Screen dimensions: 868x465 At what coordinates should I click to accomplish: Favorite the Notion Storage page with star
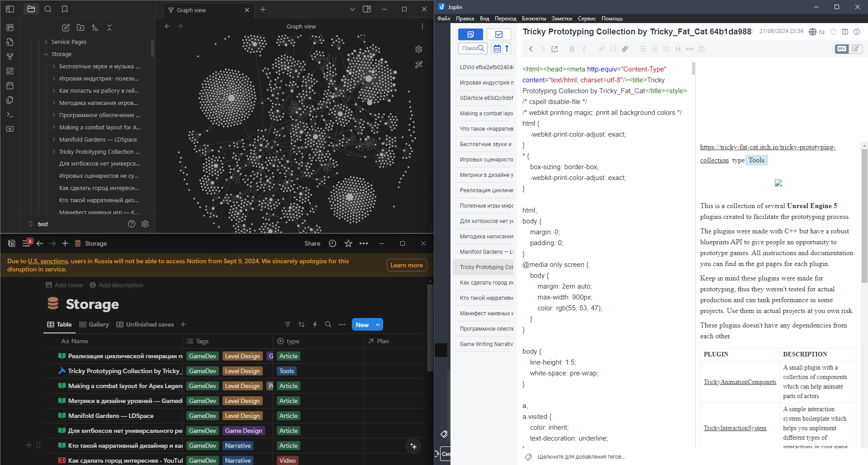click(348, 243)
